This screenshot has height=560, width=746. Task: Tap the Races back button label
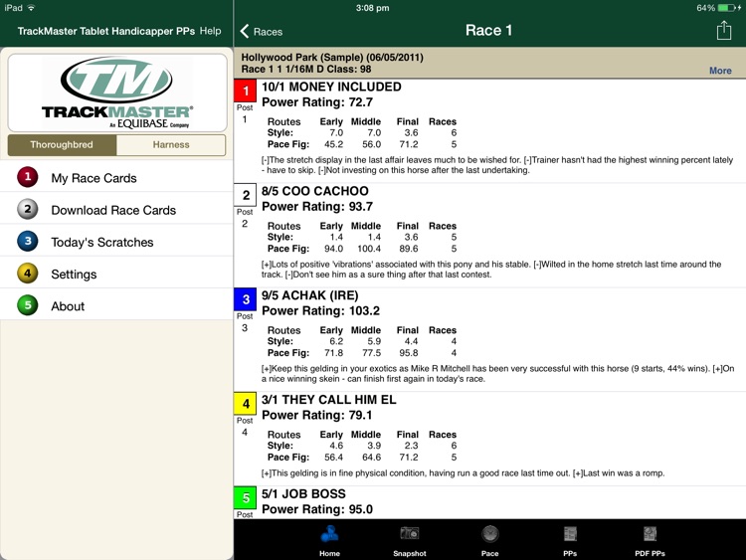tap(268, 32)
